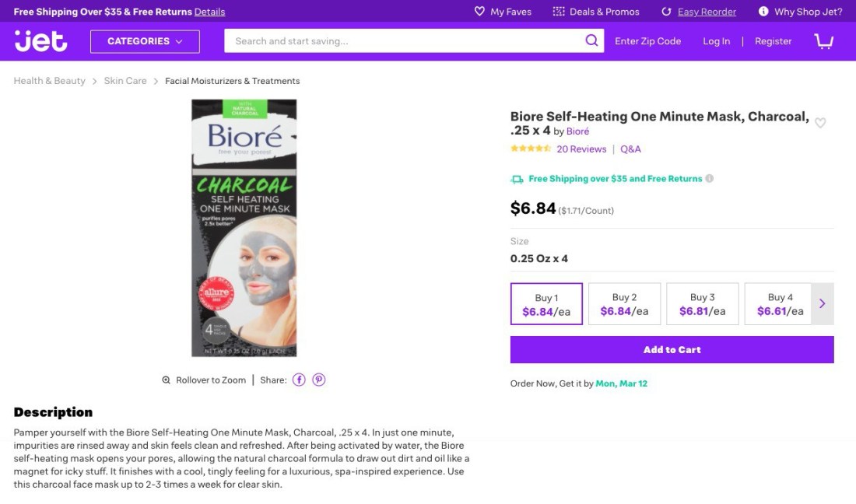The image size is (856, 504).
Task: Open My Faves using the heart icon
Action: click(479, 12)
